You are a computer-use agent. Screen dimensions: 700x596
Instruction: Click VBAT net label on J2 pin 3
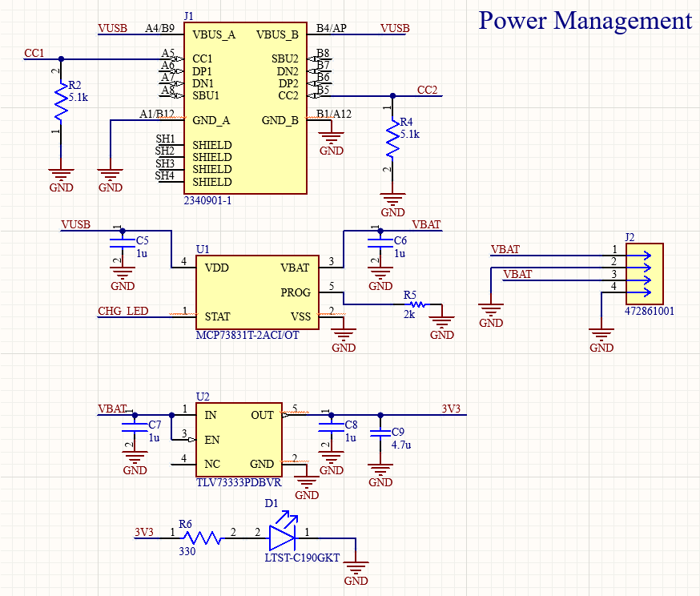tap(517, 274)
